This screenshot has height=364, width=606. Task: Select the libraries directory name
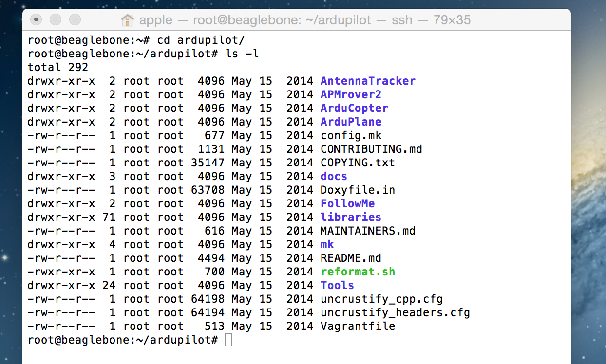351,217
